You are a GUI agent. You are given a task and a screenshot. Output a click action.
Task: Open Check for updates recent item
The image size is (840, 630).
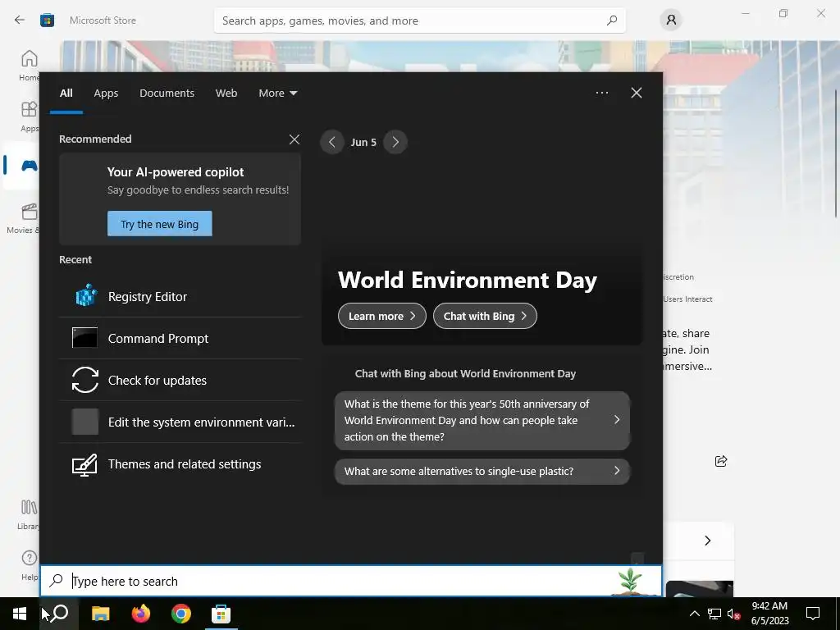(x=180, y=380)
